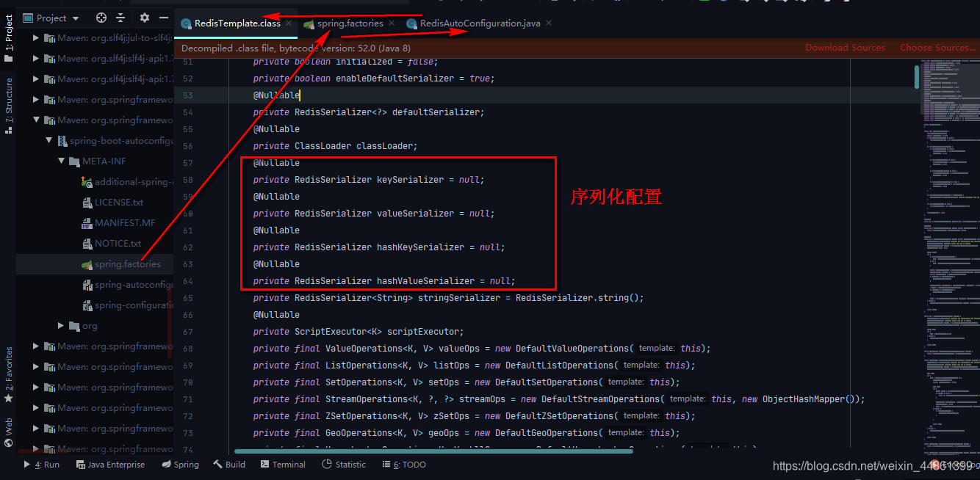Collapse the spring-boot-autoconfigure jar node
Image resolution: width=980 pixels, height=480 pixels.
(x=50, y=141)
